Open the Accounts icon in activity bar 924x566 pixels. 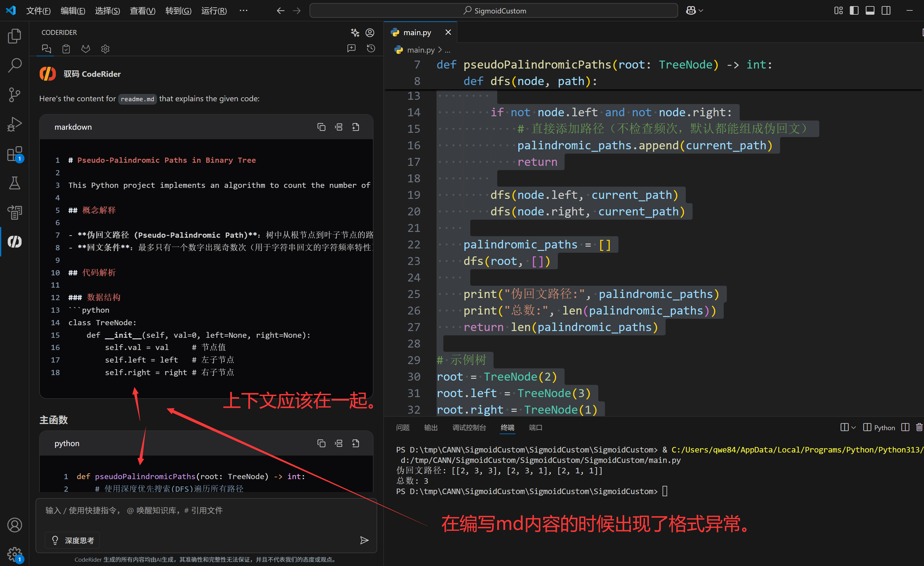coord(15,525)
